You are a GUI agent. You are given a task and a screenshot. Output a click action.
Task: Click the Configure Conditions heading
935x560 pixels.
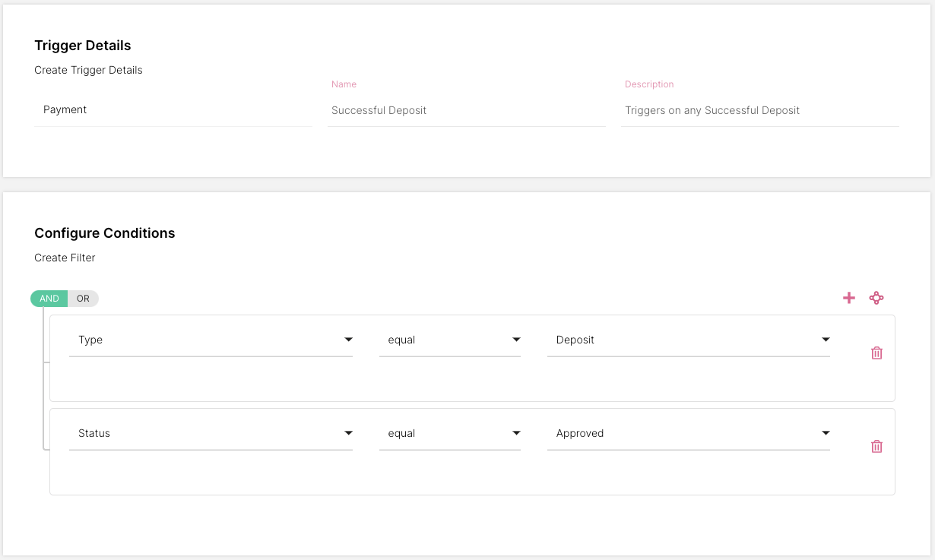(x=105, y=233)
